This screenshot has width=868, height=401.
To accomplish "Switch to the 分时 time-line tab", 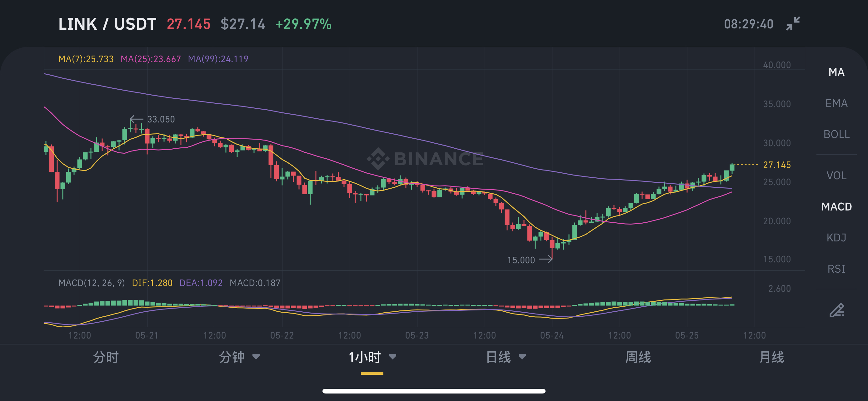I will tap(106, 357).
